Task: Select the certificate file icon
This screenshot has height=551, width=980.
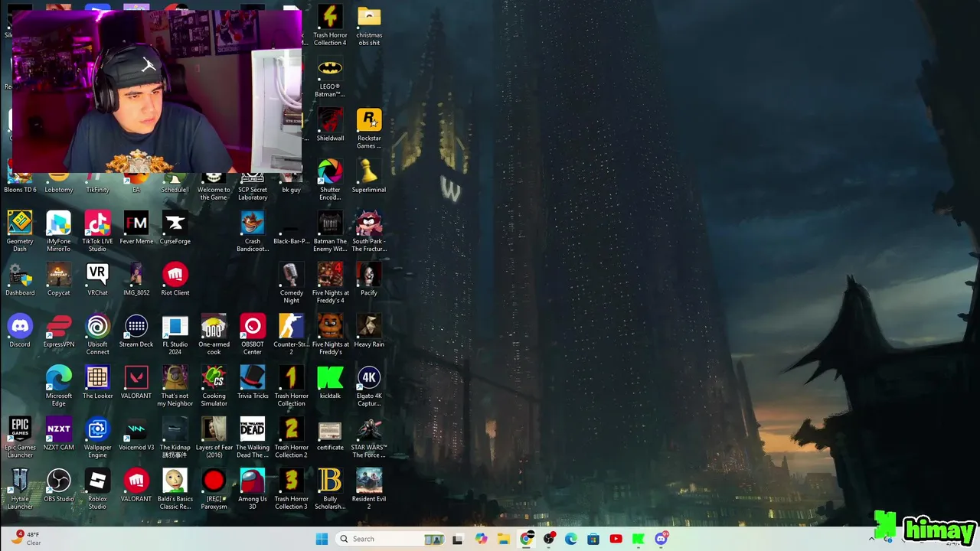Action: point(330,433)
